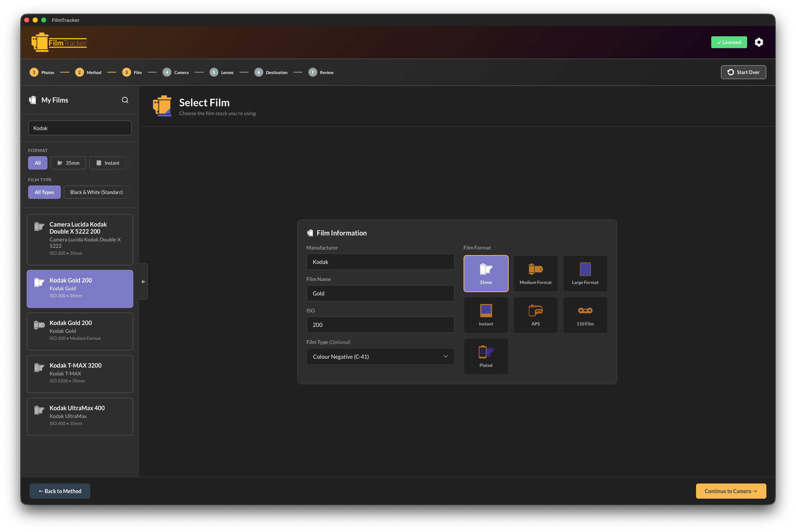Select the Kodak T-MAX 3200 film
Image resolution: width=796 pixels, height=532 pixels.
click(x=80, y=374)
